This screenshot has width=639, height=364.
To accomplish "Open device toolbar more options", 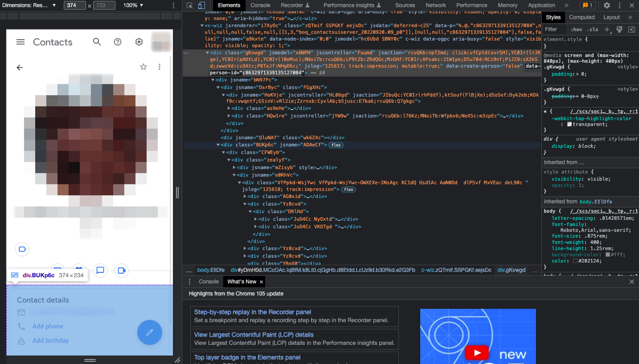I will (x=173, y=5).
